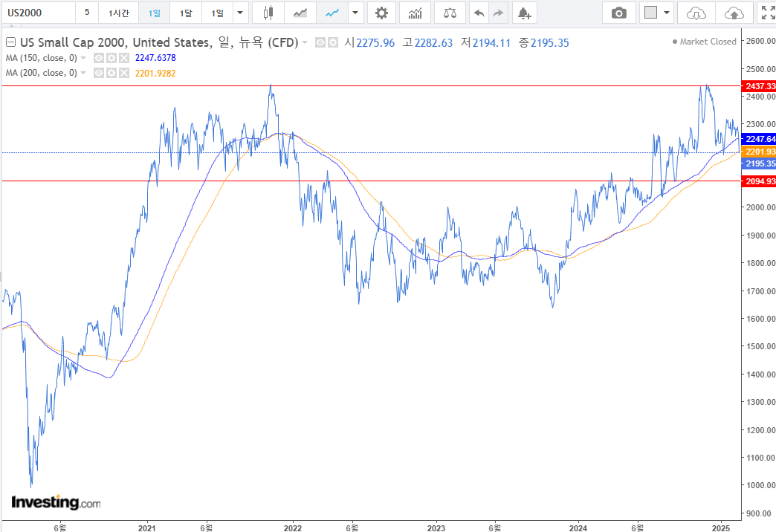Create an alert with bell icon
This screenshot has width=776, height=532.
pyautogui.click(x=524, y=13)
